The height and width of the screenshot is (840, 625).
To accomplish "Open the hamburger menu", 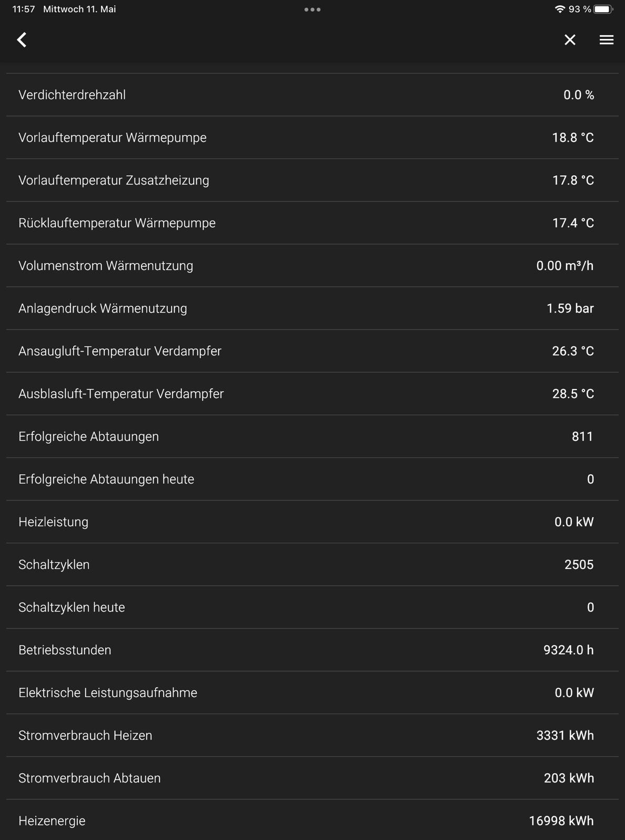I will [x=606, y=40].
